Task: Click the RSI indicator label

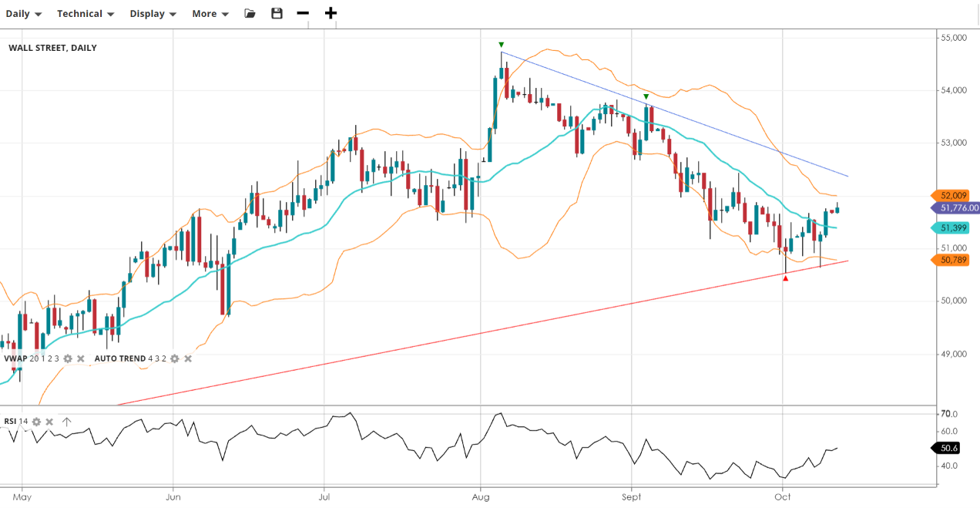Action: 10,422
